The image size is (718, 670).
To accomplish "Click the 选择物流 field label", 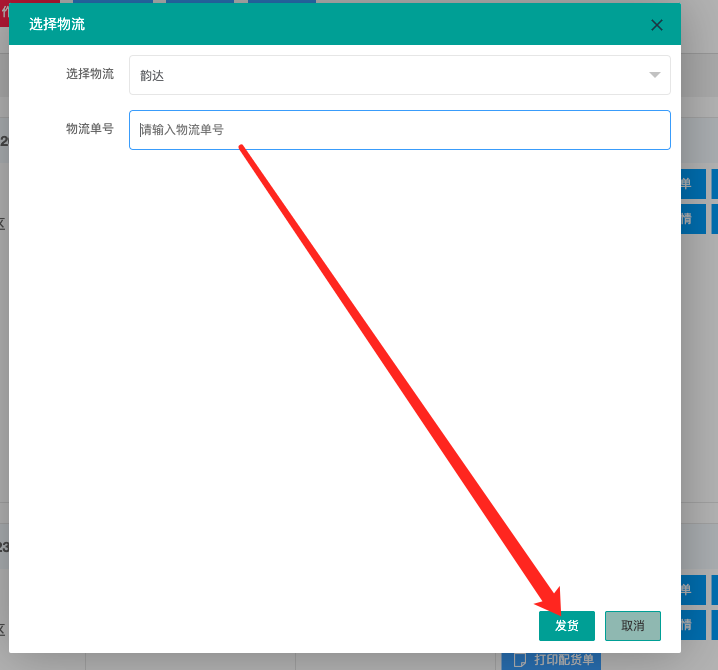I will tap(90, 74).
